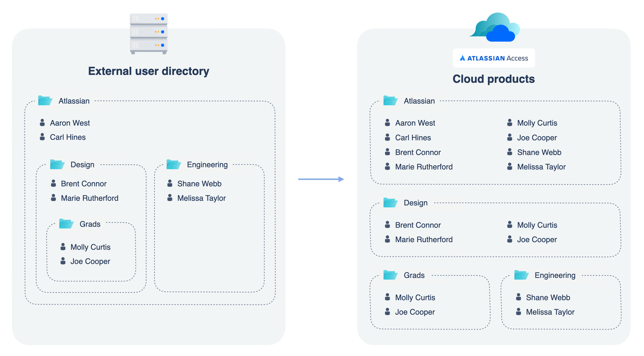
Task: Select Marie Rutherford under the Atlassian group
Action: (424, 167)
